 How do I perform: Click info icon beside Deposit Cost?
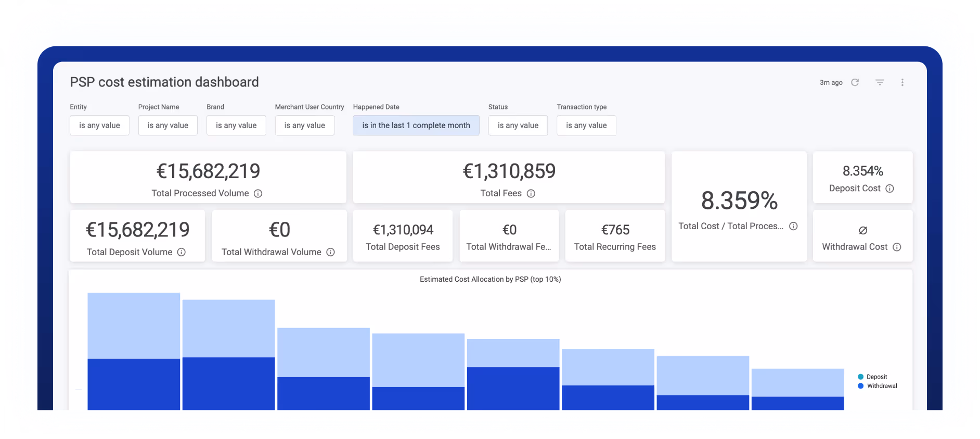pos(890,189)
